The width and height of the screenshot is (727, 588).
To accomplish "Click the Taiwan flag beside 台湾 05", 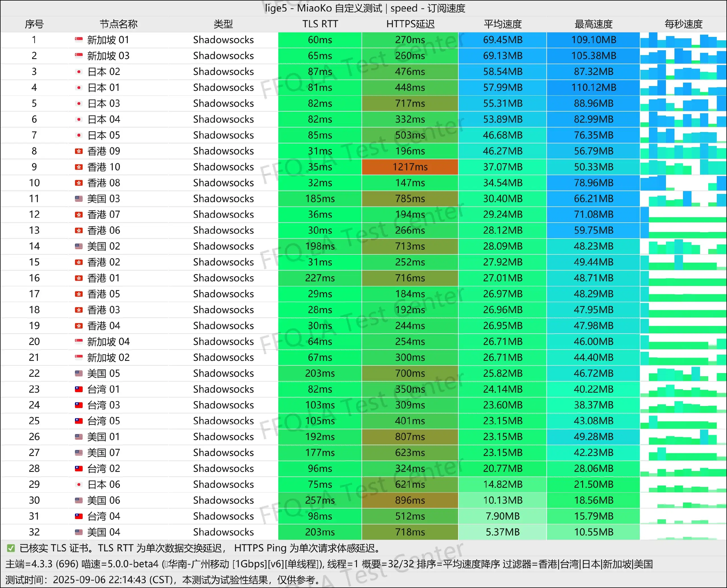I will pos(79,421).
